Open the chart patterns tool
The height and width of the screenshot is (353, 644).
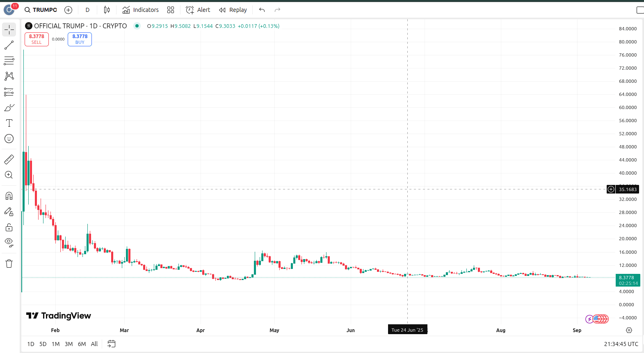[x=9, y=76]
